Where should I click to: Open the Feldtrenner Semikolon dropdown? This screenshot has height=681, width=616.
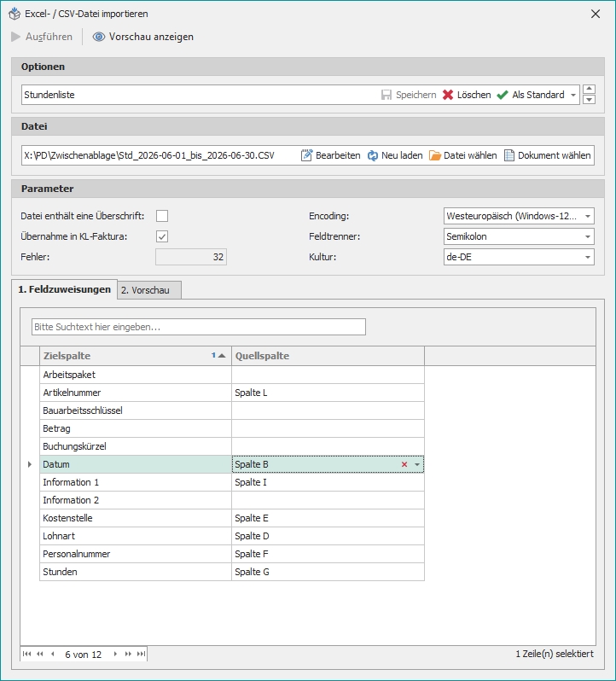(x=587, y=236)
